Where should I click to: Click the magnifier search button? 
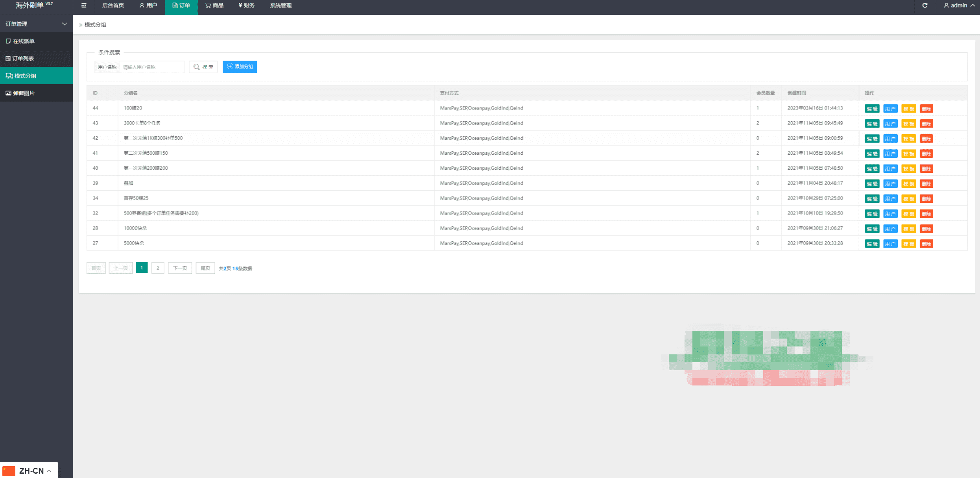(203, 67)
